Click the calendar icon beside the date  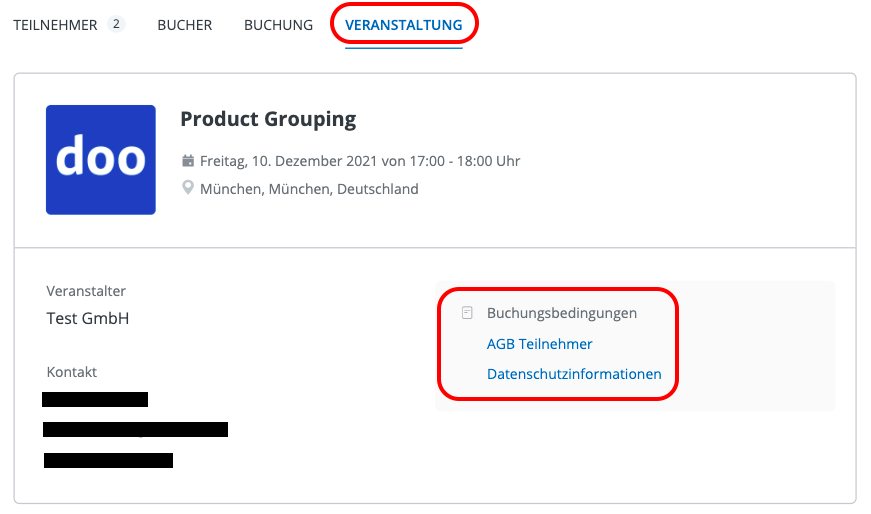187,161
